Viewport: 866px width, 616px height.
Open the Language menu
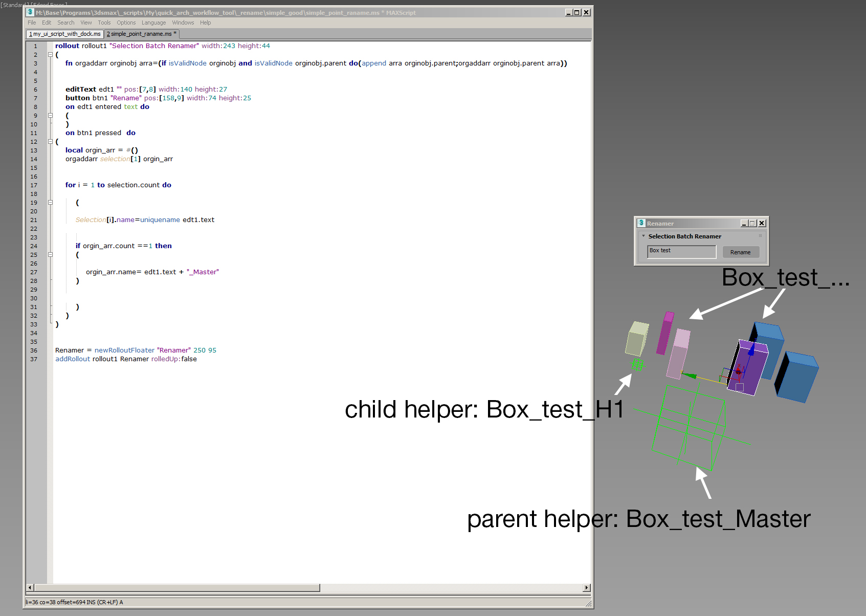click(153, 23)
